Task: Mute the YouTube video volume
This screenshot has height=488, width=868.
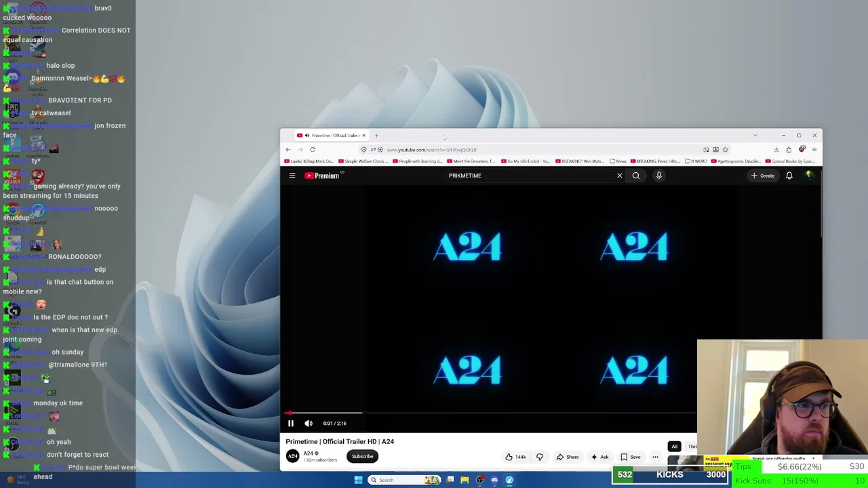Action: coord(309,423)
